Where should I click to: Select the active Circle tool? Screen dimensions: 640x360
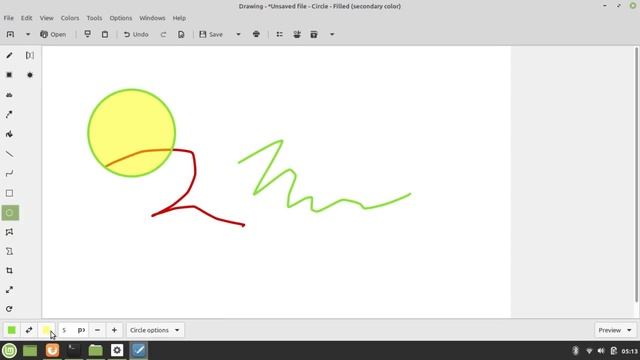click(x=10, y=213)
